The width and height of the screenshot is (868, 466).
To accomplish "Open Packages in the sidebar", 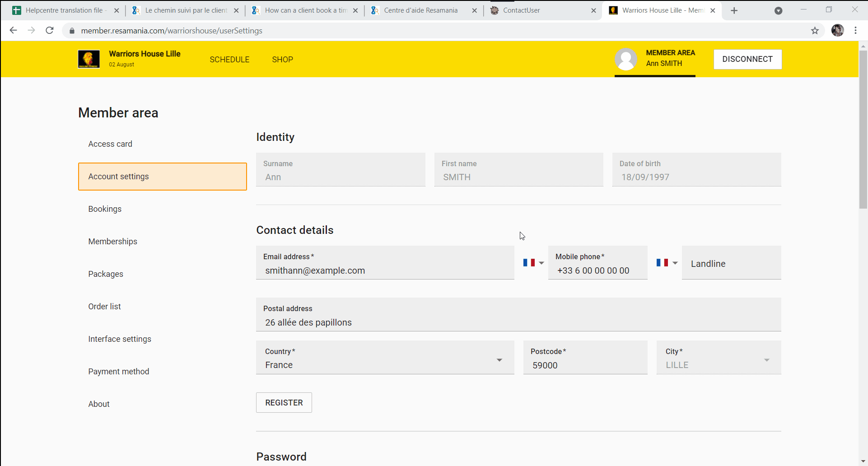I will tap(163, 274).
